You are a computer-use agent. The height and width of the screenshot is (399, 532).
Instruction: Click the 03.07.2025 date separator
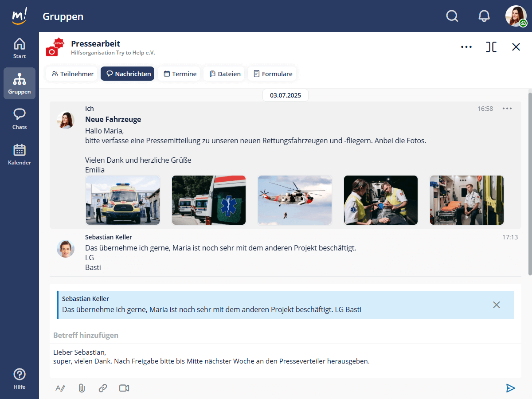(x=286, y=95)
